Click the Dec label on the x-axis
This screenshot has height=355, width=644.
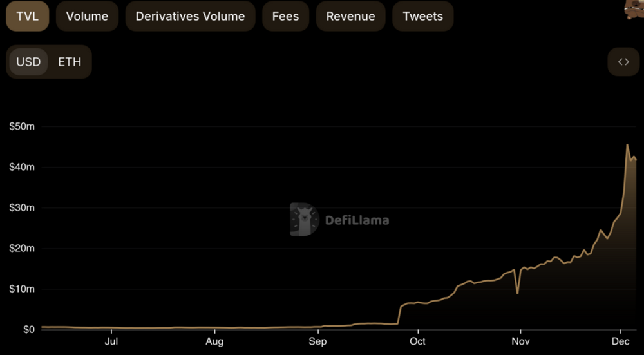620,341
